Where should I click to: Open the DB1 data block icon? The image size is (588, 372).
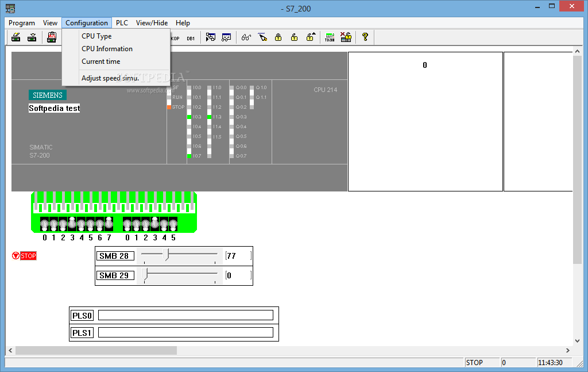pos(191,39)
